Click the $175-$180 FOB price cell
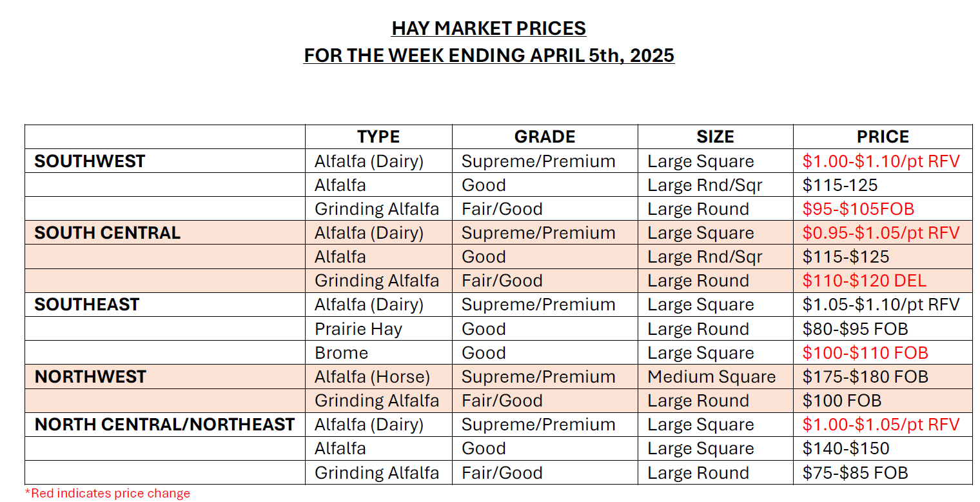This screenshot has width=980, height=502. (865, 377)
